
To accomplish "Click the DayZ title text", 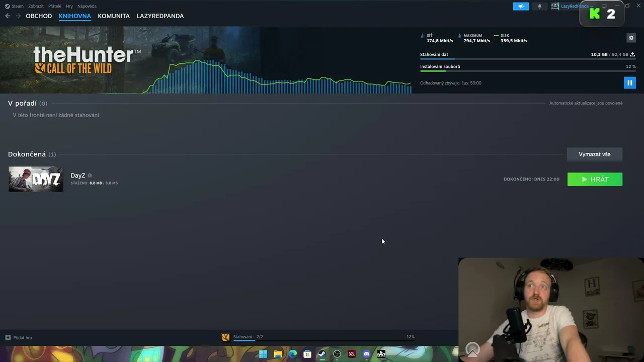I will pos(78,175).
